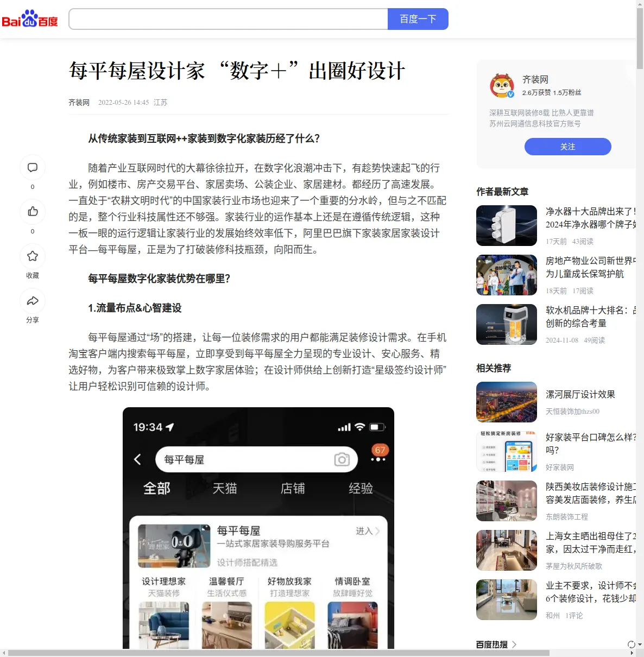Click the 作者最新文章 heading
The height and width of the screenshot is (657, 644).
coord(502,192)
